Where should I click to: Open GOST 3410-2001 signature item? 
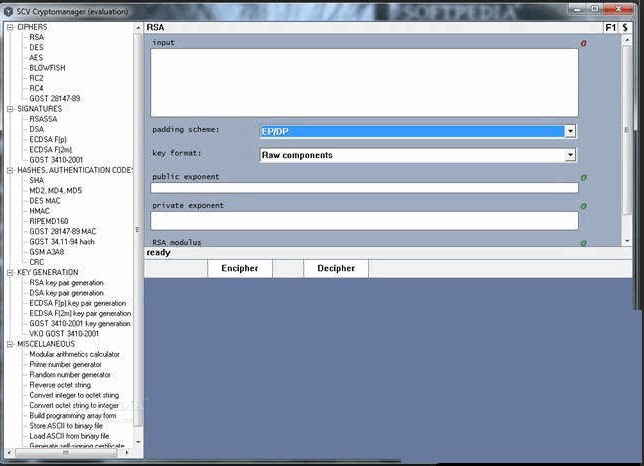click(56, 160)
